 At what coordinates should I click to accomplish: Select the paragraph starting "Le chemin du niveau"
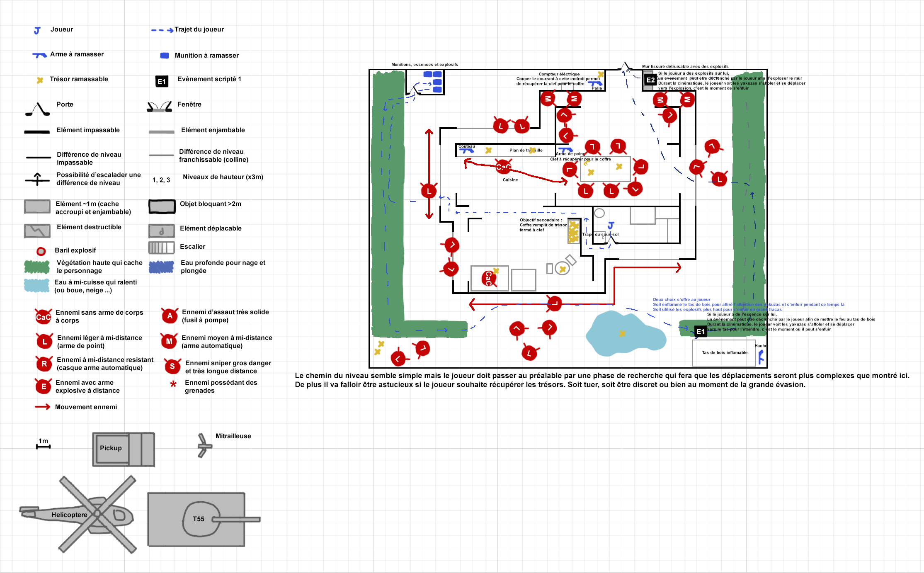click(602, 380)
